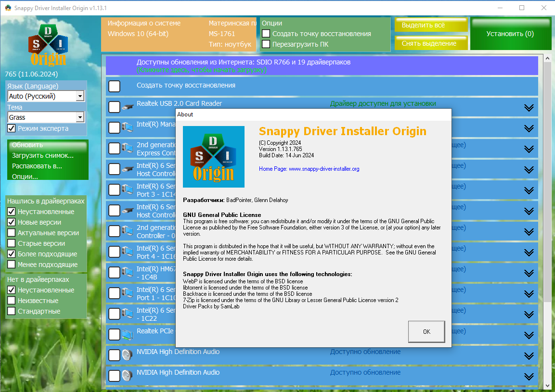Open the Тема dropdown showing Grass

46,117
